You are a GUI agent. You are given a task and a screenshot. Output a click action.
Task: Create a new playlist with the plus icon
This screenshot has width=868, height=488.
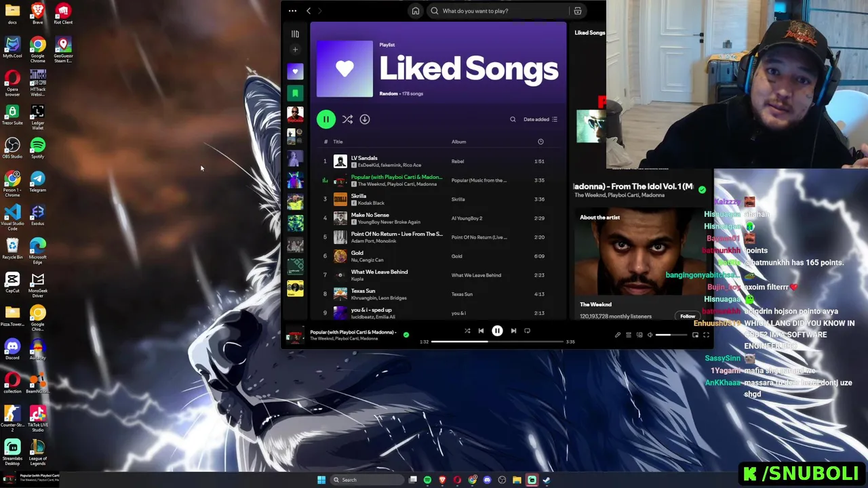tap(295, 49)
